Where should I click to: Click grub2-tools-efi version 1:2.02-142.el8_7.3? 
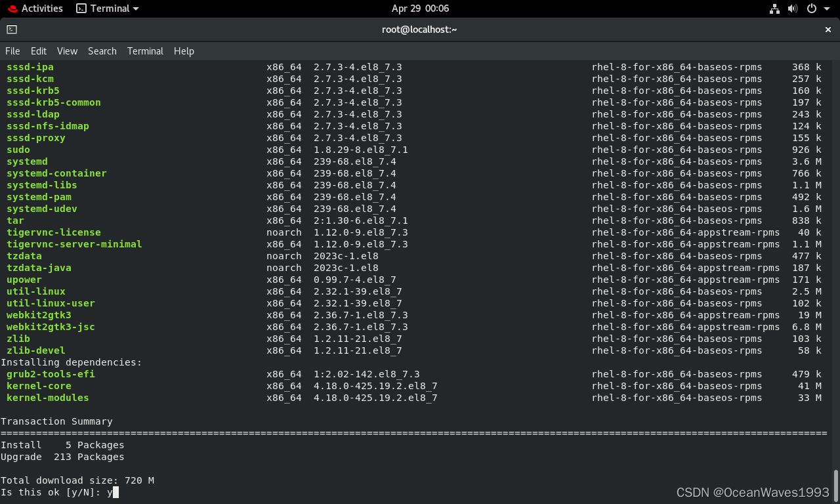click(x=367, y=374)
